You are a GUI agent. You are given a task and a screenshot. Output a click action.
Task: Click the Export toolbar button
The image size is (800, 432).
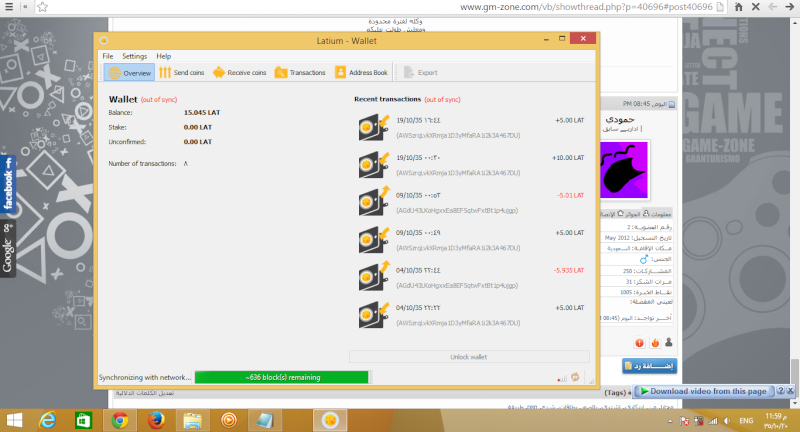[419, 73]
